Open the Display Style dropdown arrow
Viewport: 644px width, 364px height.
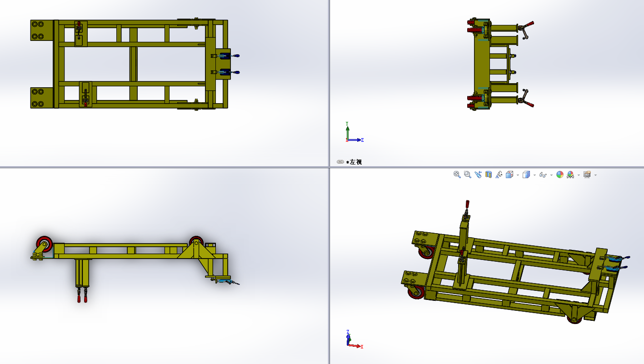(534, 175)
